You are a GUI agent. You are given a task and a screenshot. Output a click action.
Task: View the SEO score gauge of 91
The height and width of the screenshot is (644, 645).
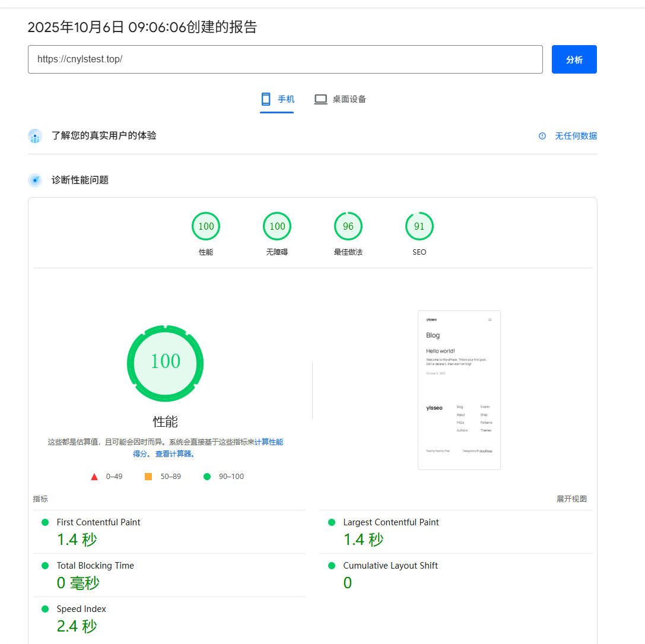coord(420,226)
